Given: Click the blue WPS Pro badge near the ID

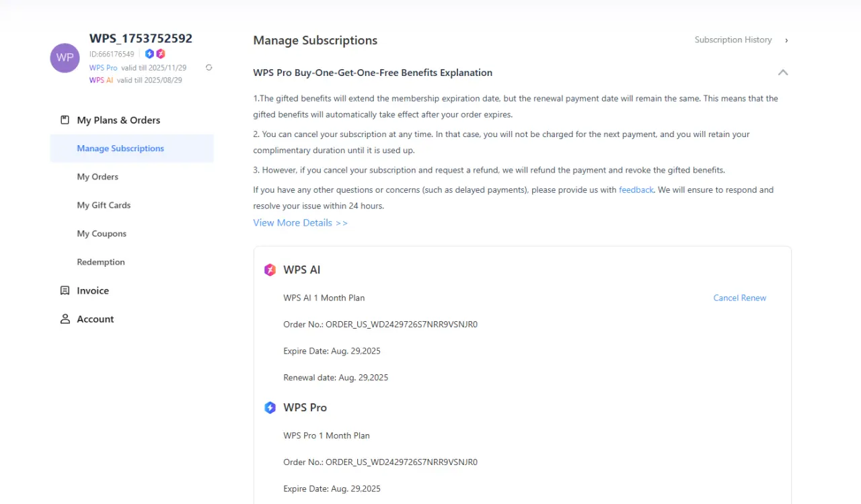Looking at the screenshot, I should pyautogui.click(x=150, y=54).
